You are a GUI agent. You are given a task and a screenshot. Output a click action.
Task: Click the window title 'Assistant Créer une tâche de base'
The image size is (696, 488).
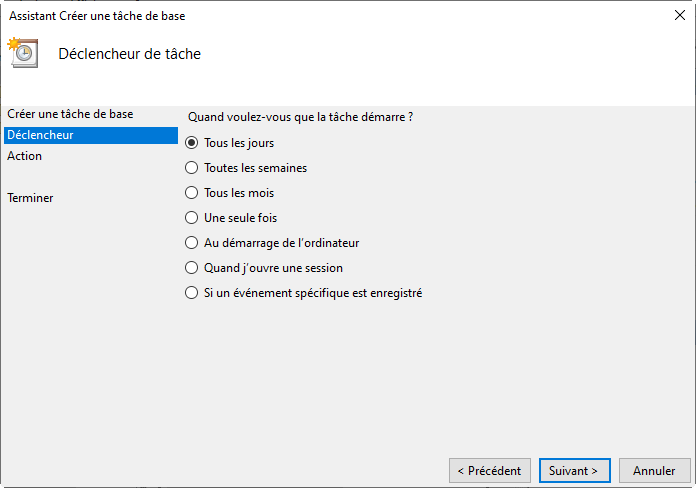pyautogui.click(x=97, y=16)
